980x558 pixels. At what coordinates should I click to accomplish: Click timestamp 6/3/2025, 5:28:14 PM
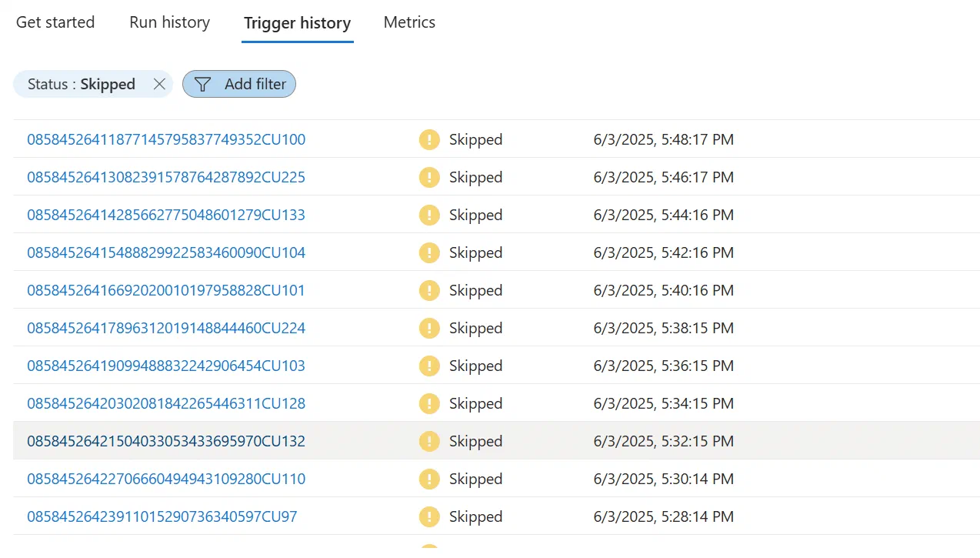[x=664, y=516]
